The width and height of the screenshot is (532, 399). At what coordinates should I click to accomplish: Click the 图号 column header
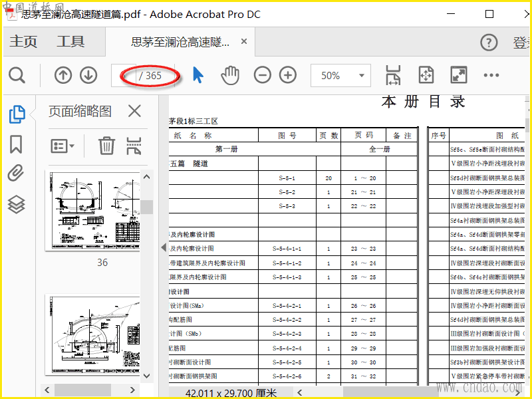click(x=287, y=136)
